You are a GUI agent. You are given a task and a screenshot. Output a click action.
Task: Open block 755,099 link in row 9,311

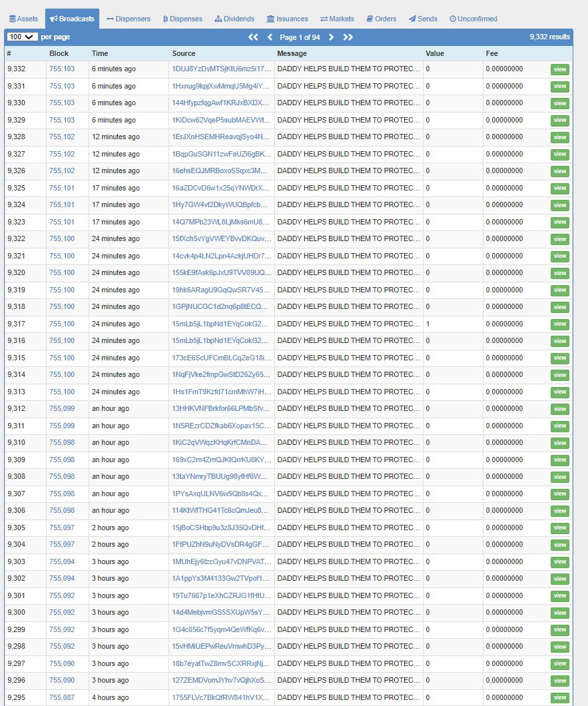coord(62,426)
